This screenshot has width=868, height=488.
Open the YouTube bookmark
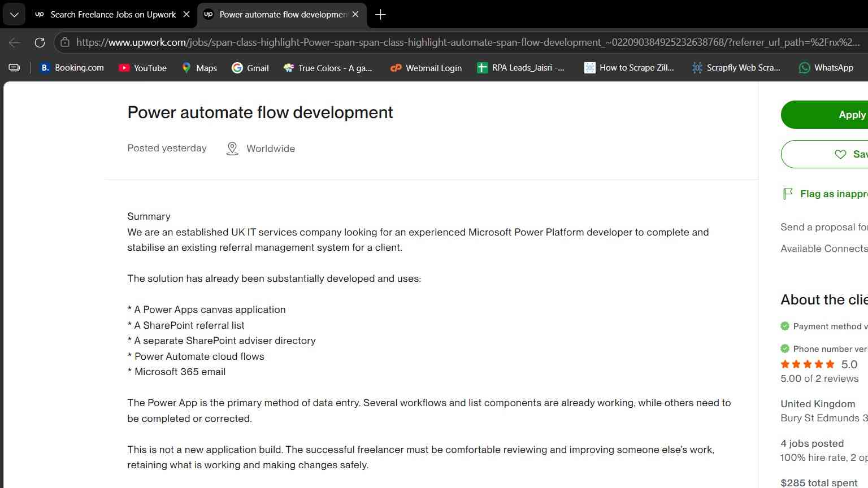pos(143,68)
